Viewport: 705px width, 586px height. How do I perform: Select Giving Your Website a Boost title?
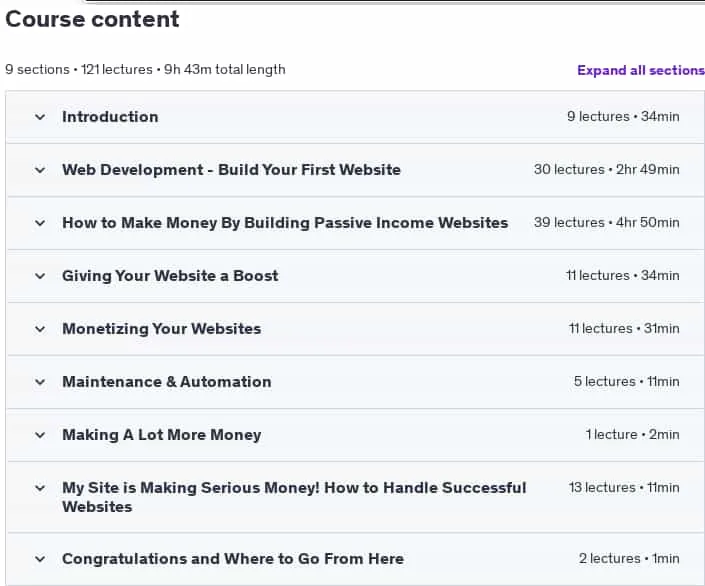pyautogui.click(x=170, y=276)
